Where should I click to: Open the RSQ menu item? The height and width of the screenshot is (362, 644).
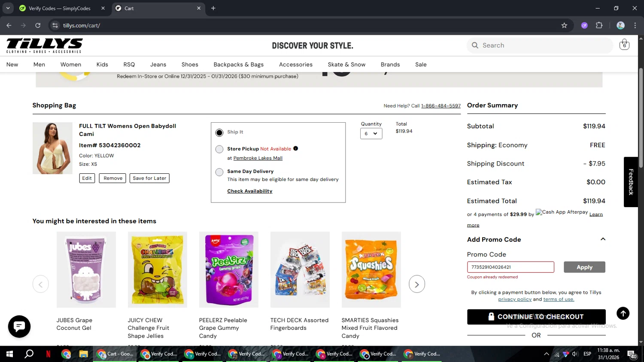coord(129,64)
